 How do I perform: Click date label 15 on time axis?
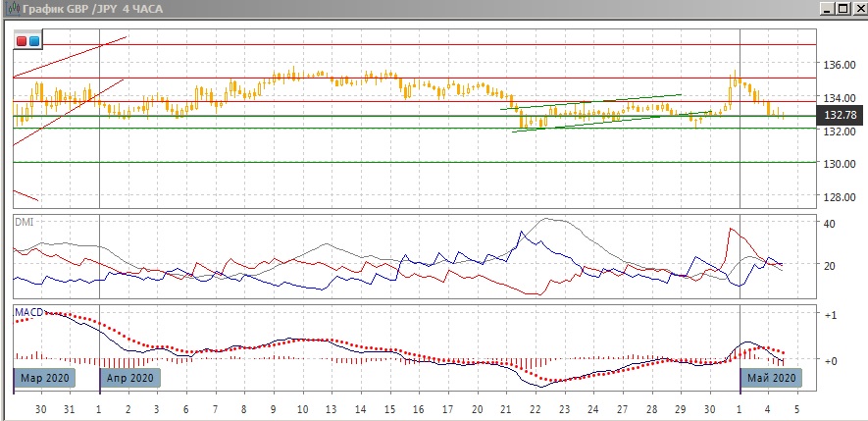[x=389, y=409]
